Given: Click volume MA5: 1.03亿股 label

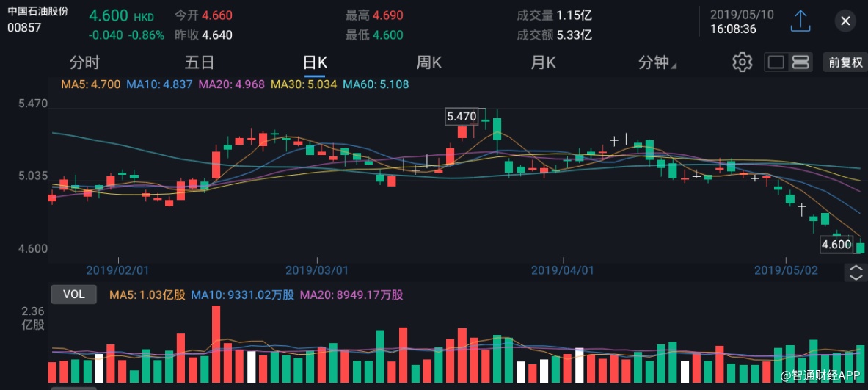Looking at the screenshot, I should [147, 295].
